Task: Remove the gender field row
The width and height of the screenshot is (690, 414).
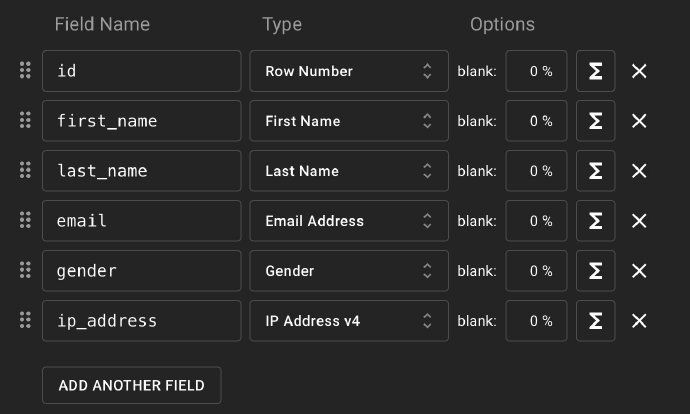Action: pos(639,271)
